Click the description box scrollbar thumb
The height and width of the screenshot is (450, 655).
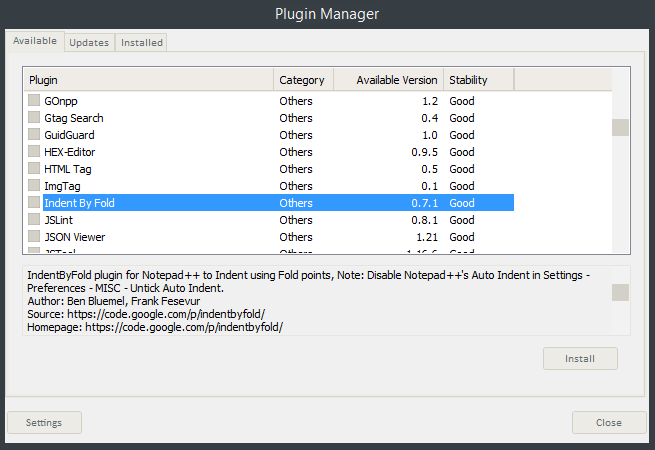point(620,292)
